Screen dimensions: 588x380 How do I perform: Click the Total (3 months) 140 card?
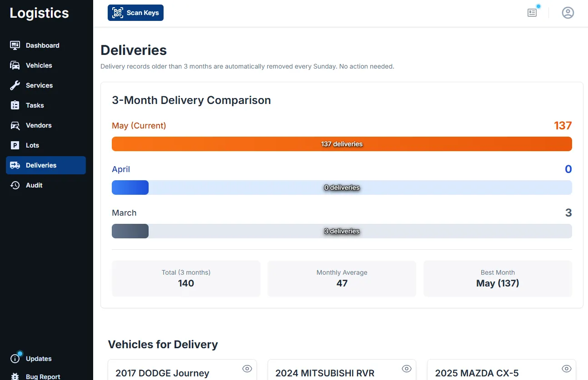(x=186, y=279)
